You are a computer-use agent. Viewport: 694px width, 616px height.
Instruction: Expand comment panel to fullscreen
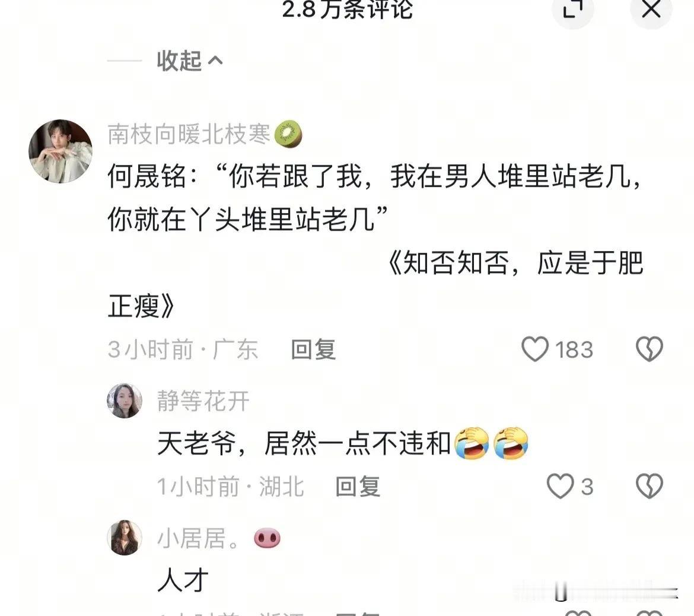[x=573, y=9]
